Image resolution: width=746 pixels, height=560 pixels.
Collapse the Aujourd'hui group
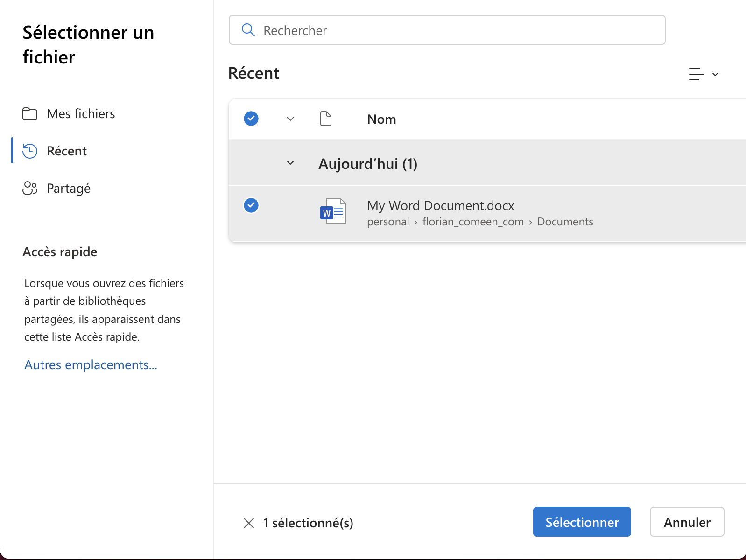coord(290,163)
